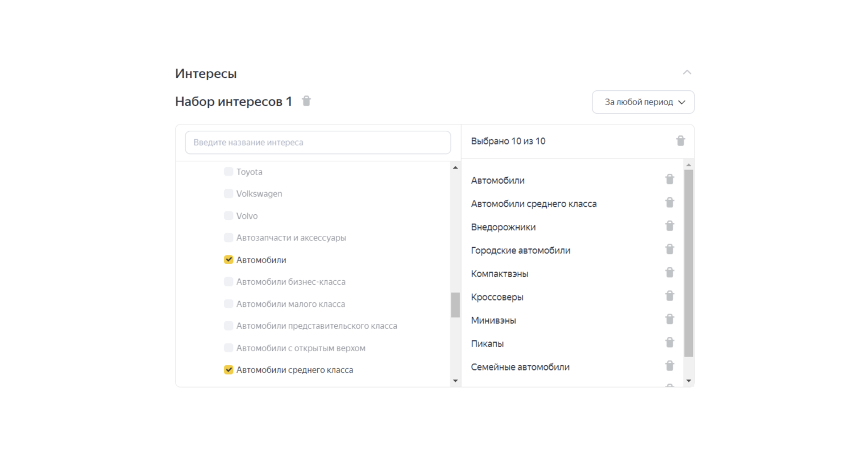This screenshot has height=454, width=868.
Task: Remove Внедорожники from the selected list
Action: pos(670,226)
